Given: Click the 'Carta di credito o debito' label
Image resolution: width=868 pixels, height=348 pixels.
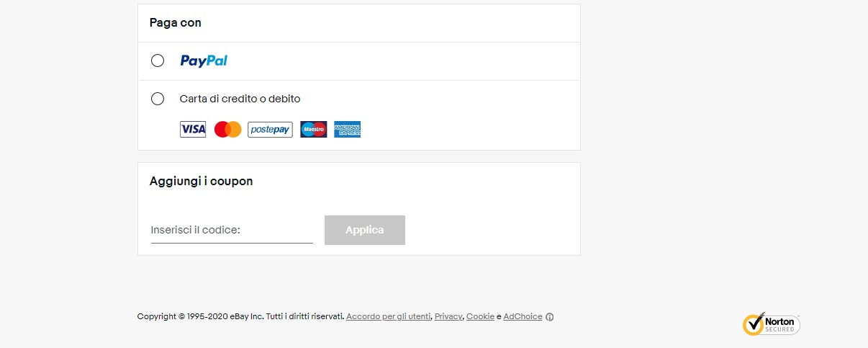Looking at the screenshot, I should [240, 99].
